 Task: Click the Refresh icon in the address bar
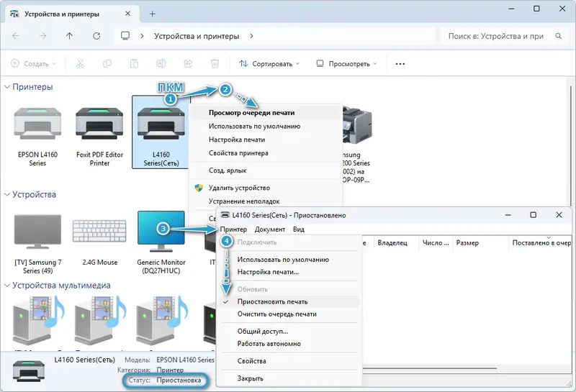coord(96,36)
